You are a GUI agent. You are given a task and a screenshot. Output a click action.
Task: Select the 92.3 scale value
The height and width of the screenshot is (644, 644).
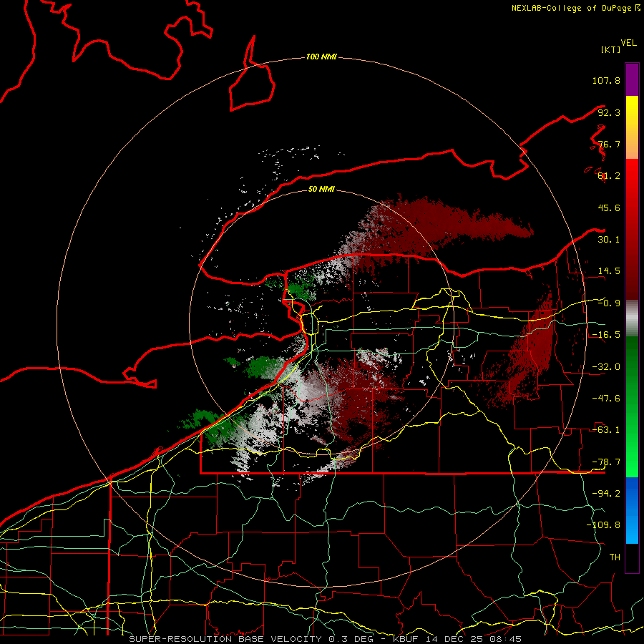click(609, 112)
